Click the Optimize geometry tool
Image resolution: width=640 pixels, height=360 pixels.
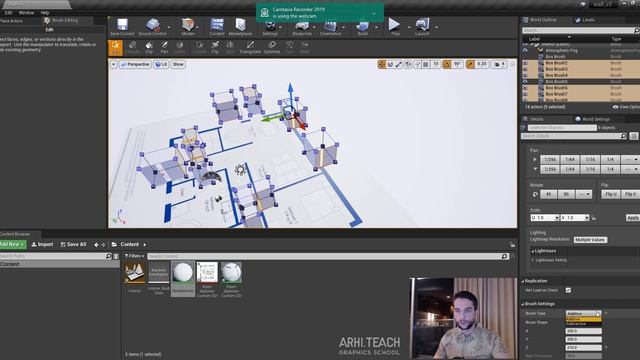point(272,48)
